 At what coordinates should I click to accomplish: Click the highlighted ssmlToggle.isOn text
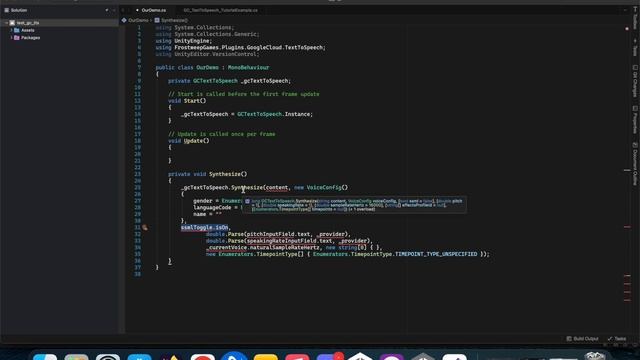pos(204,227)
